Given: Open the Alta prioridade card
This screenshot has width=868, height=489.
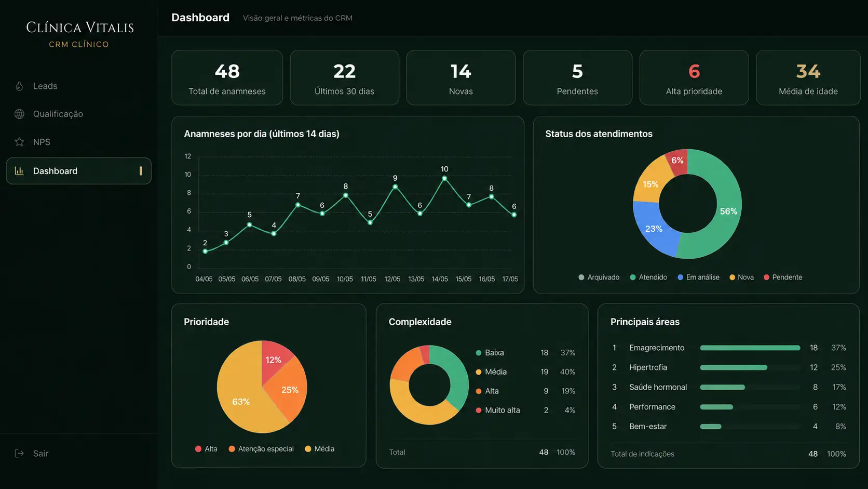Looking at the screenshot, I should click(x=694, y=77).
